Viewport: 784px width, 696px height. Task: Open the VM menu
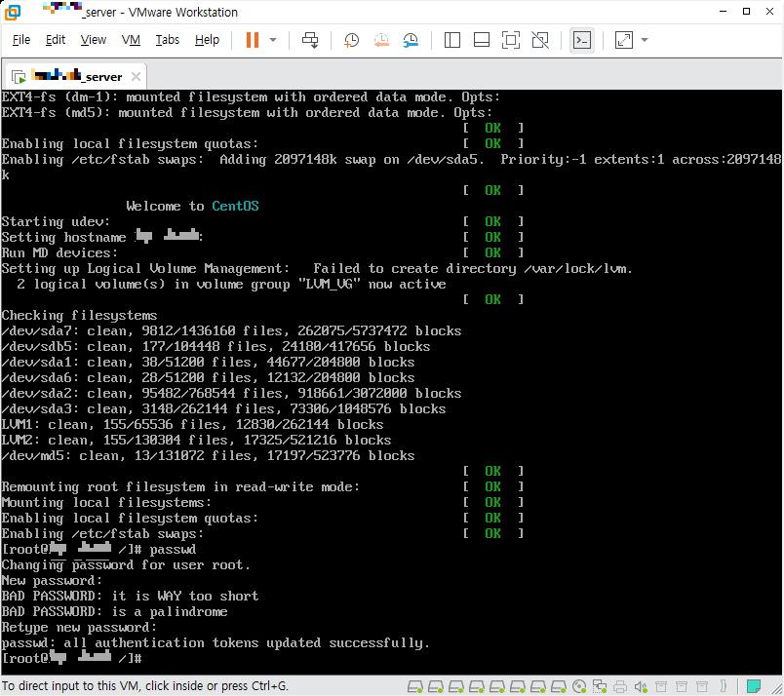pos(131,40)
